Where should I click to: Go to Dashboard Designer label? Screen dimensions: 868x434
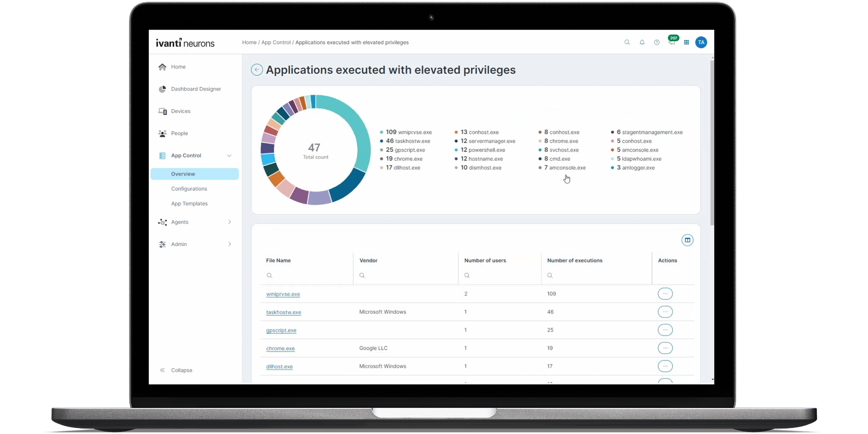pyautogui.click(x=196, y=89)
